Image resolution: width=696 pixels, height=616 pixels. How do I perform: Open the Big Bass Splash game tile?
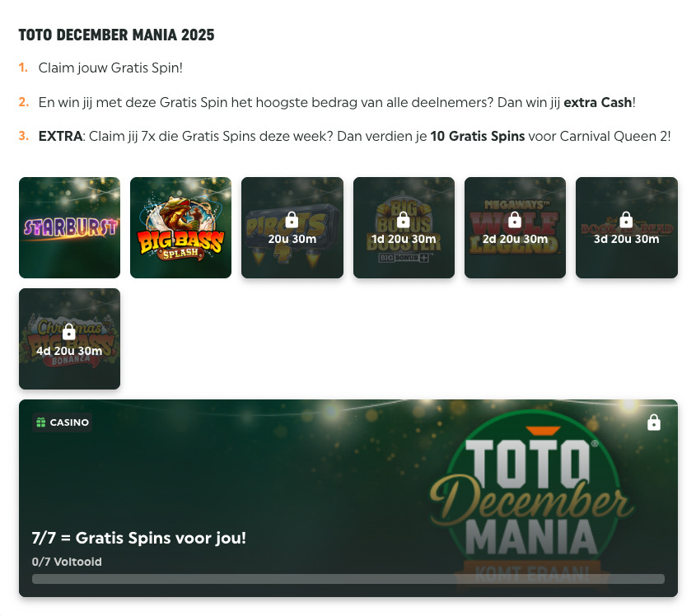tap(180, 227)
